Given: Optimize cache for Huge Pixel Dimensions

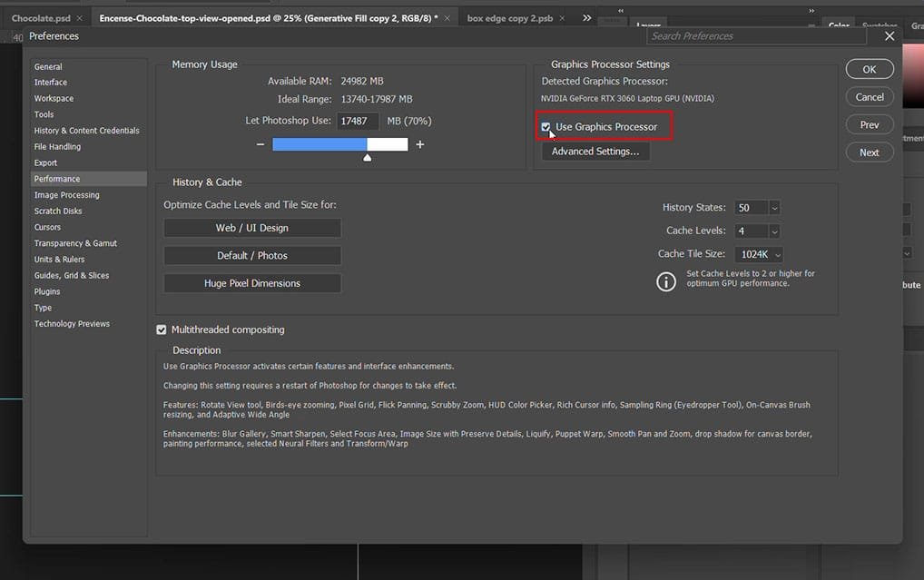Looking at the screenshot, I should pos(252,283).
